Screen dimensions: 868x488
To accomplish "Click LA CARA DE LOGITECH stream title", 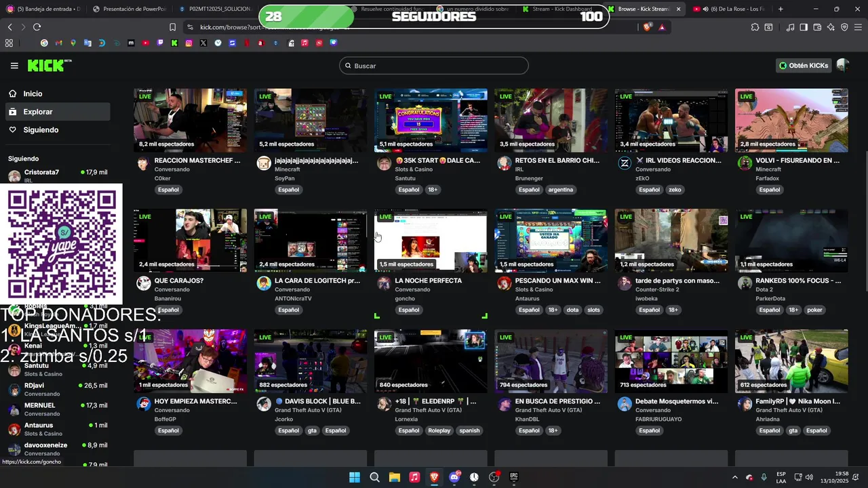I will coord(317,281).
